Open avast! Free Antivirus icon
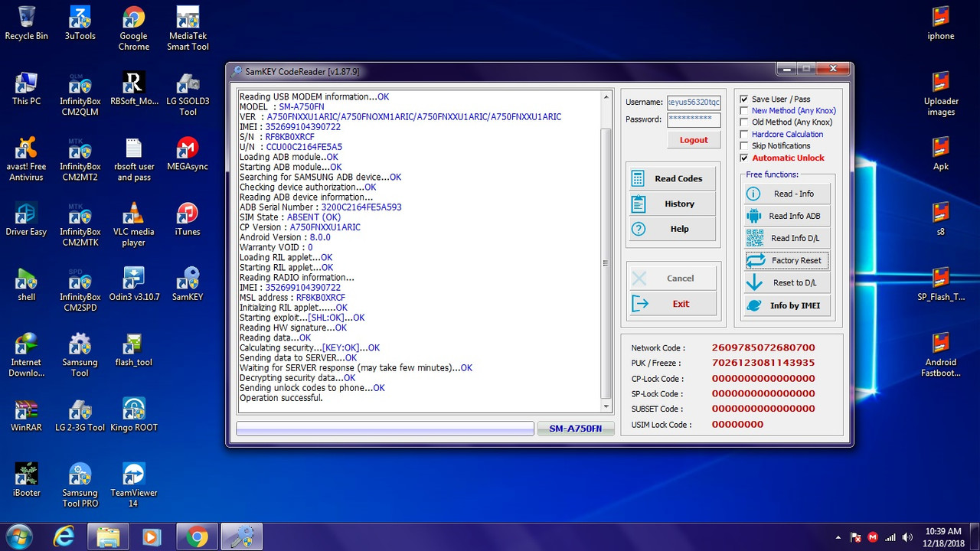The height and width of the screenshot is (551, 980). pos(26,159)
